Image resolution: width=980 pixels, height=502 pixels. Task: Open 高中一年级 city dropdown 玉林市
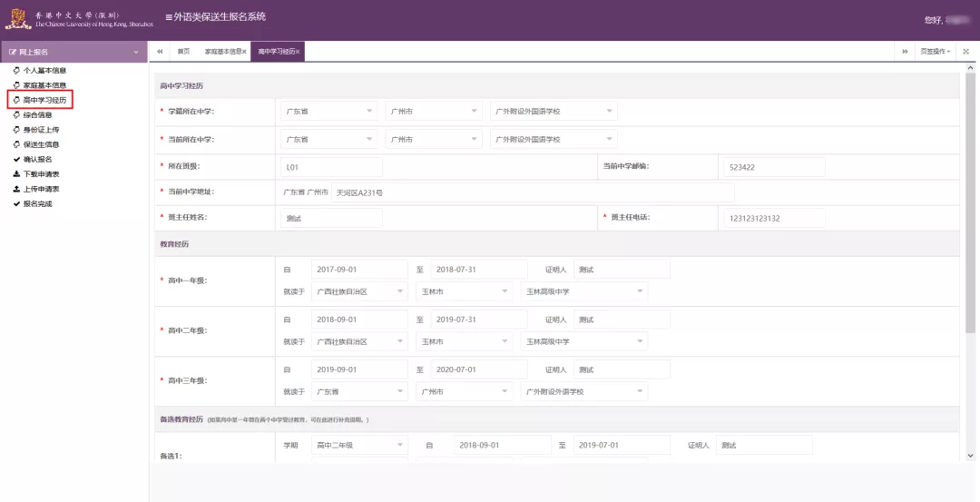(465, 291)
